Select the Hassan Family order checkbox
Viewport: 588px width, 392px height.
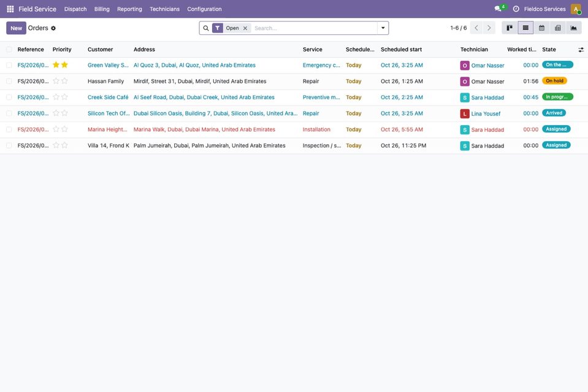(9, 82)
